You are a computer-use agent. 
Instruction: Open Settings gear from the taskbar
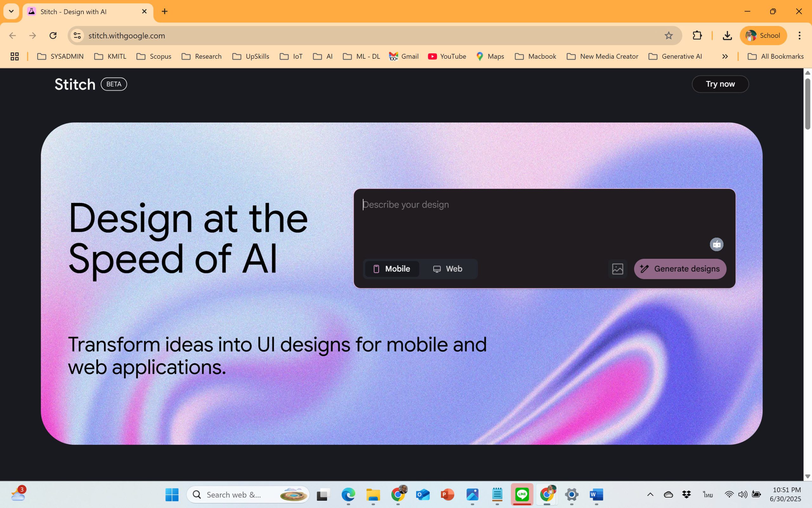pyautogui.click(x=572, y=495)
